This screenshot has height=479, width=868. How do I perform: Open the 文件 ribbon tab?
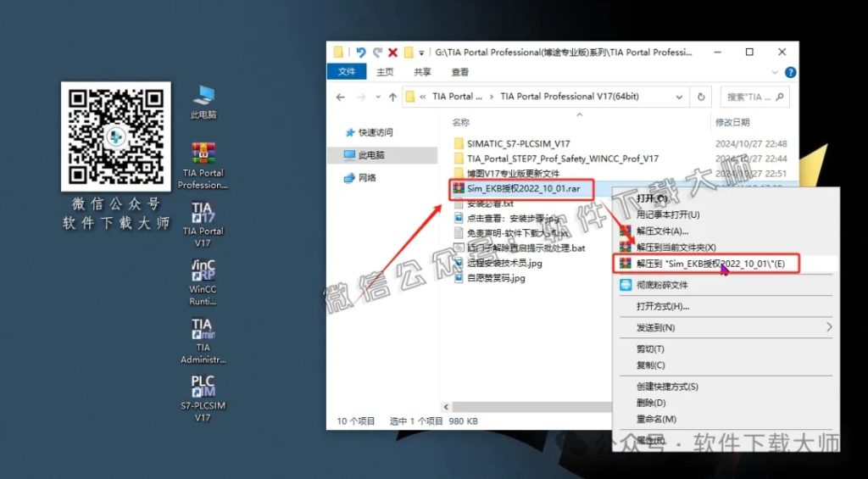tap(347, 71)
